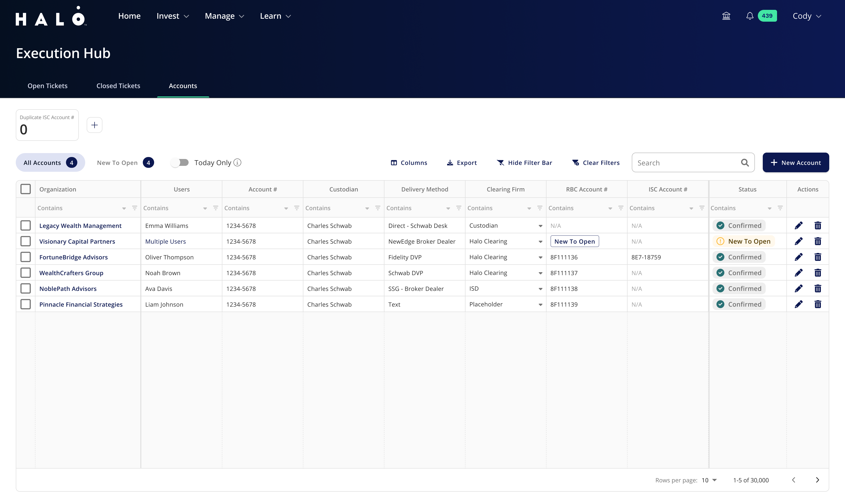This screenshot has width=845, height=504.
Task: Tick the Visionary Capital Partners row checkbox
Action: pyautogui.click(x=25, y=241)
